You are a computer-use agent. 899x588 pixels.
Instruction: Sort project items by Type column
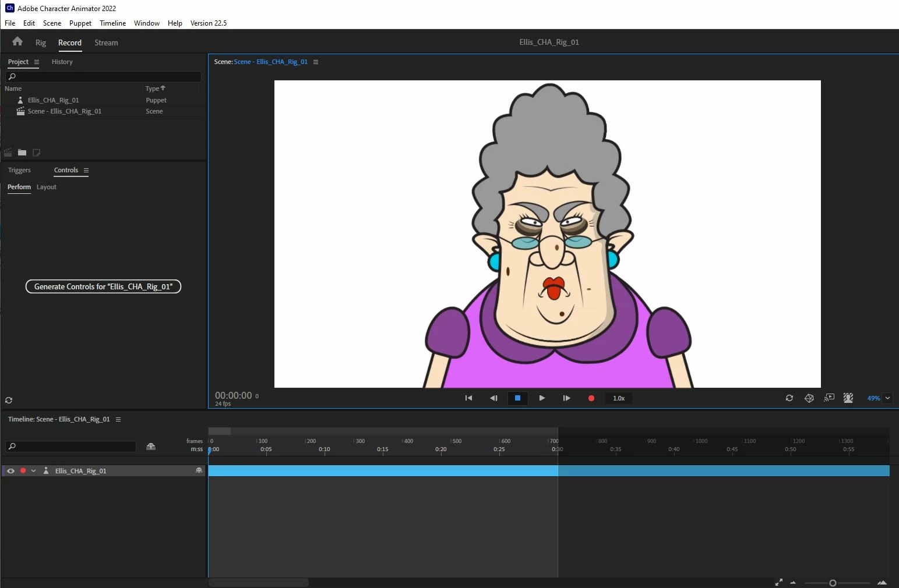pyautogui.click(x=155, y=88)
